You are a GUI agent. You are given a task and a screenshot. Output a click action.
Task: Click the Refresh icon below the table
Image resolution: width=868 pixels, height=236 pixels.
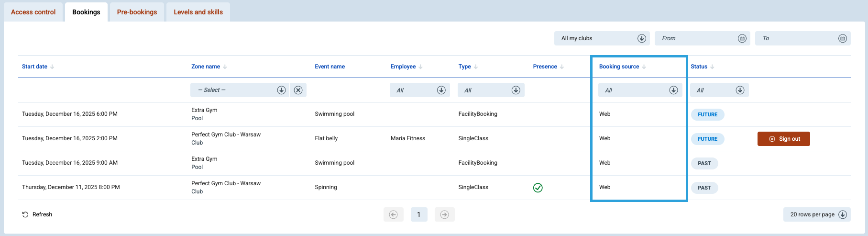[25, 214]
